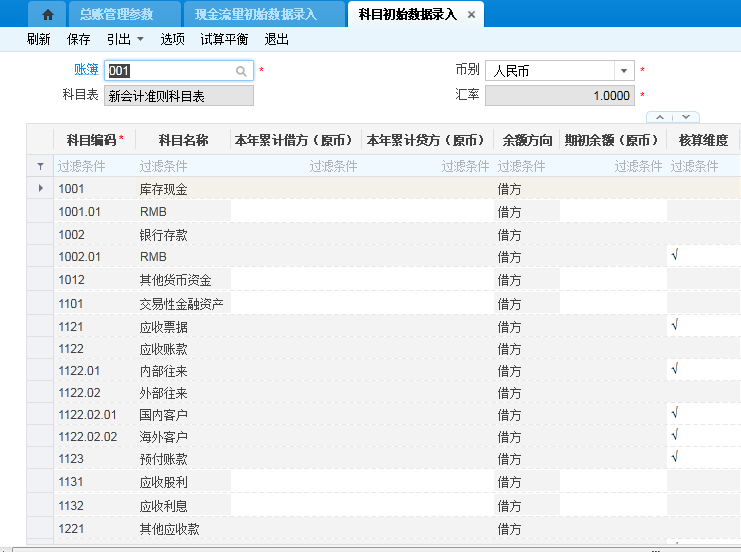Click the 科目编码 filter condition field

point(92,166)
